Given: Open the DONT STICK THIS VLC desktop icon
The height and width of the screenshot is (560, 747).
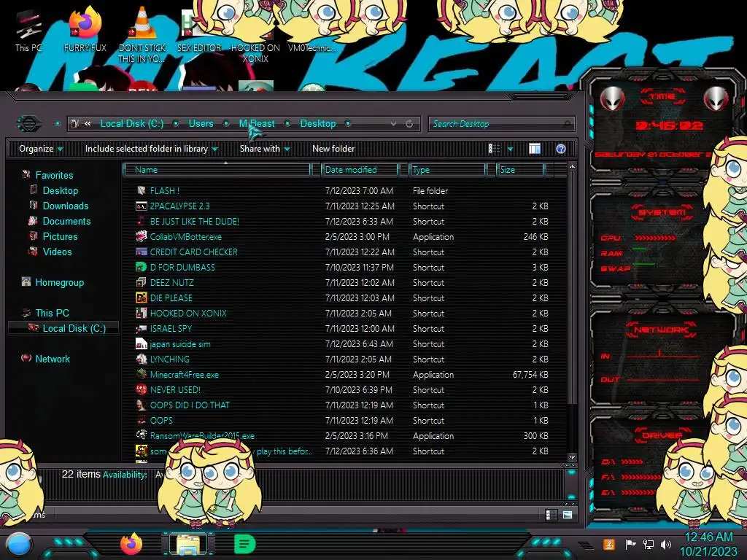Looking at the screenshot, I should [x=142, y=34].
